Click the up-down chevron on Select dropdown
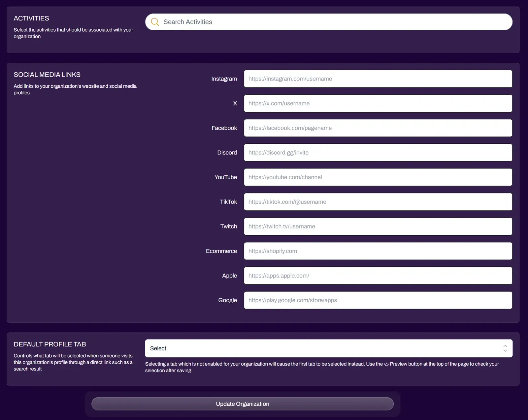The image size is (528, 420). pyautogui.click(x=505, y=348)
